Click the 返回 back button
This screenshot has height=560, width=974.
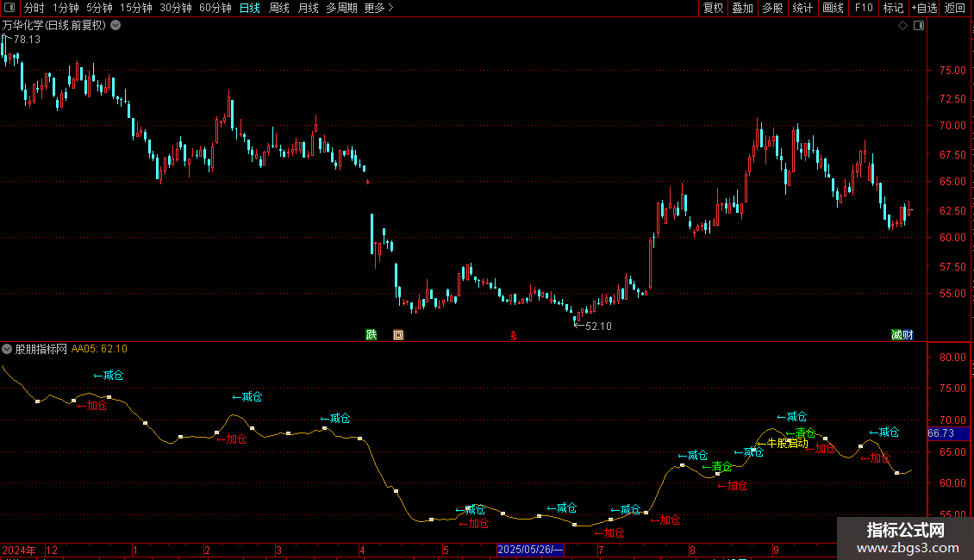pos(955,8)
